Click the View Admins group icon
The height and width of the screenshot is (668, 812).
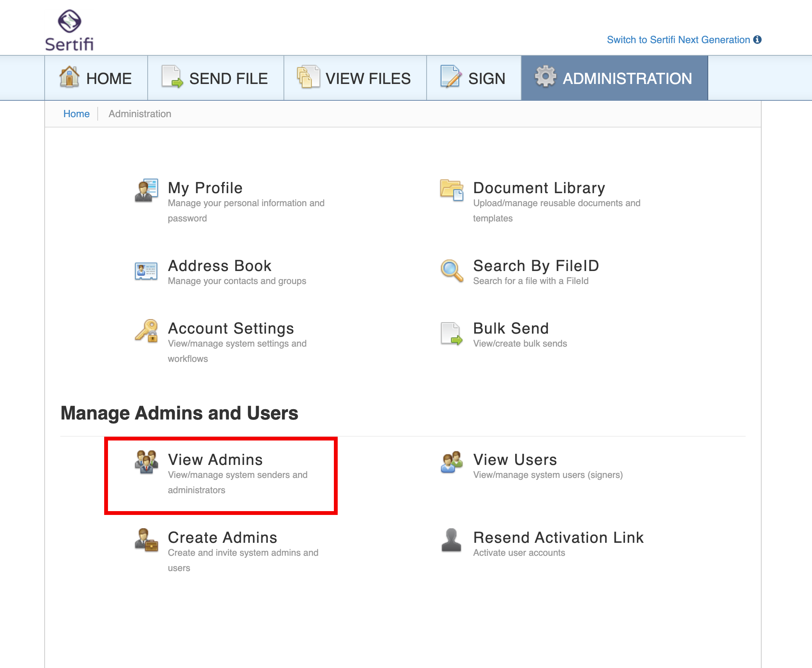[x=146, y=462]
